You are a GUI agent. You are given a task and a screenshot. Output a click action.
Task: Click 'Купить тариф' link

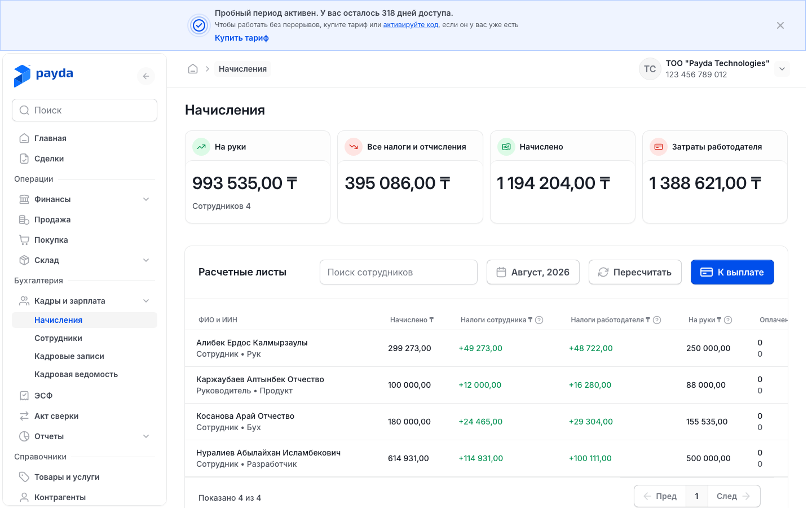pyautogui.click(x=241, y=38)
